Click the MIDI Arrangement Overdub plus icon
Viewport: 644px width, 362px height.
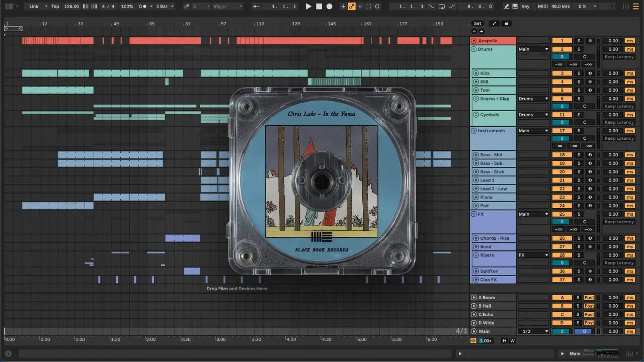[x=343, y=7]
